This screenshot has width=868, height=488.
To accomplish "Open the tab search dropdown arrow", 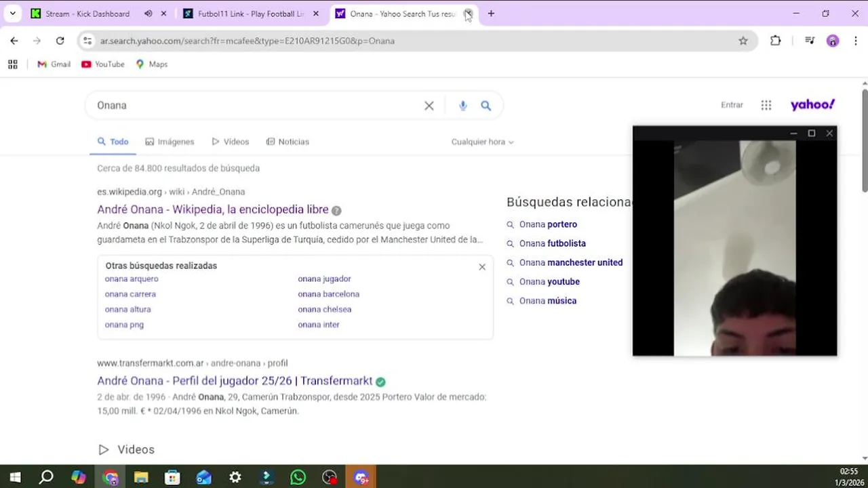I will (x=13, y=14).
